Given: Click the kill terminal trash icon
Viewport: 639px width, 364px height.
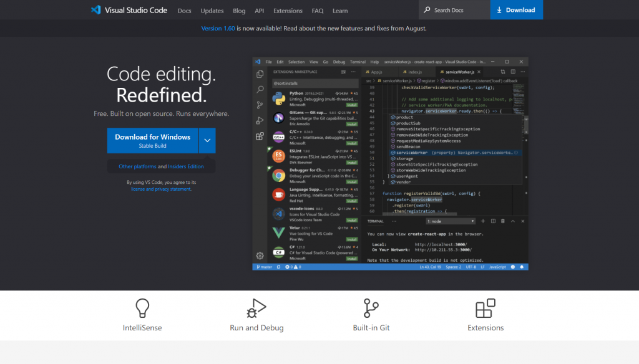Looking at the screenshot, I should 503,221.
